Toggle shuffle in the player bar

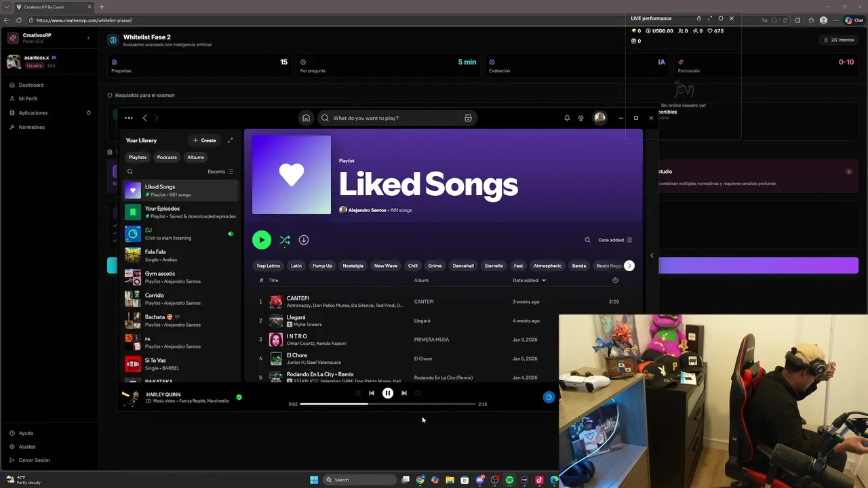pos(358,393)
